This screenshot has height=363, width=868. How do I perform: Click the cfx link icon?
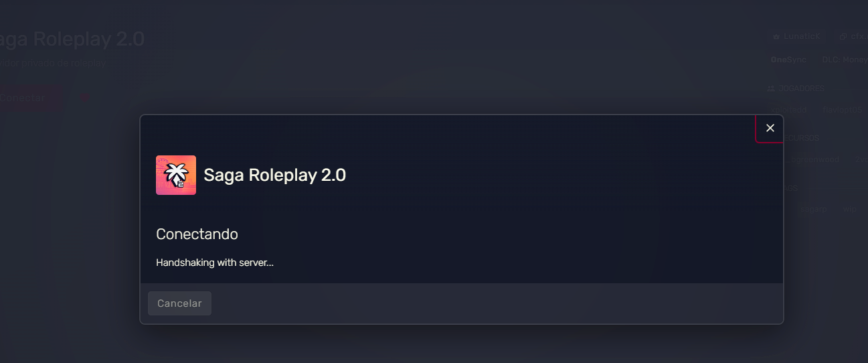click(843, 37)
